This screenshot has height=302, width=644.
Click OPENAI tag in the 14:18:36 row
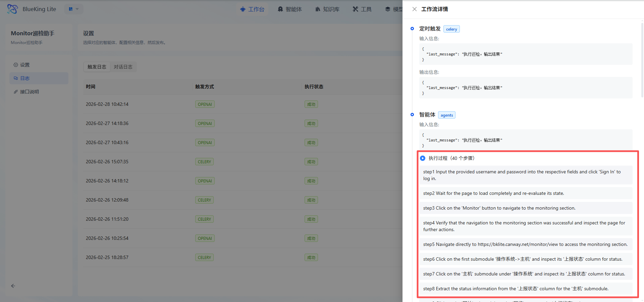point(205,124)
